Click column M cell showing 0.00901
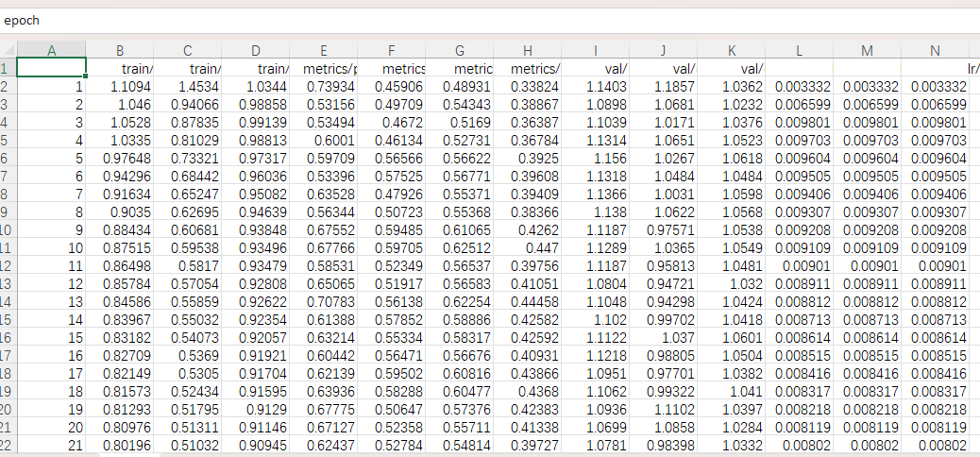 867,266
